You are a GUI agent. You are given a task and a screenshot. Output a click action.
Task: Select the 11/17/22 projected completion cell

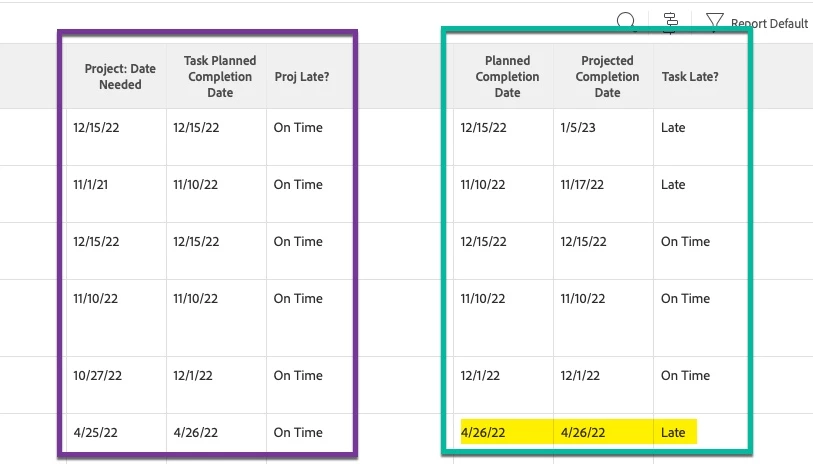pyautogui.click(x=582, y=185)
